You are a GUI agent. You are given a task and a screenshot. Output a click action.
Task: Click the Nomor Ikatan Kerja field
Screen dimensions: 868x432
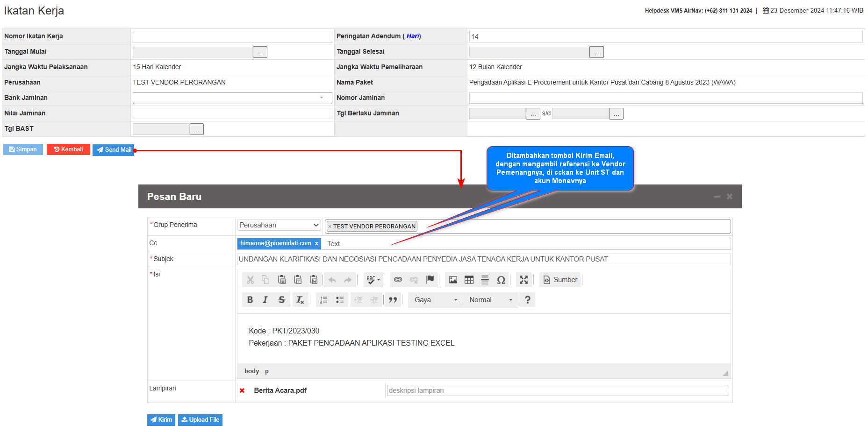click(232, 36)
